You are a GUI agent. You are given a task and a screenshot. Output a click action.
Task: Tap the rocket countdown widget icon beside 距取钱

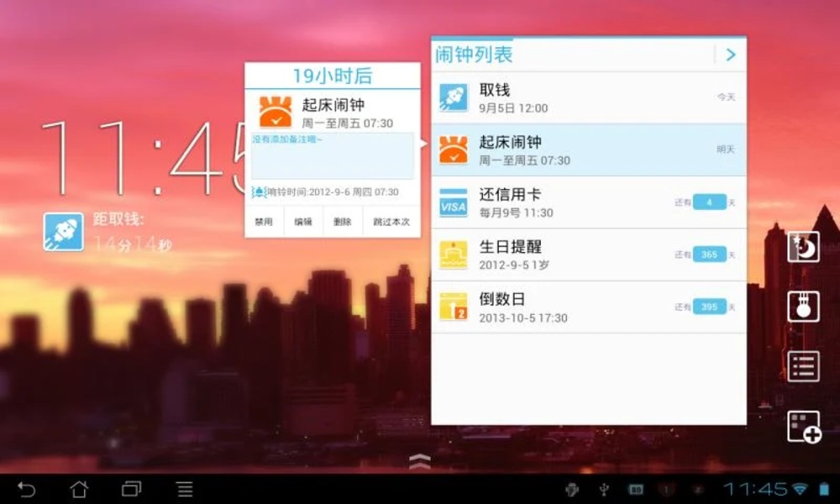[x=63, y=231]
